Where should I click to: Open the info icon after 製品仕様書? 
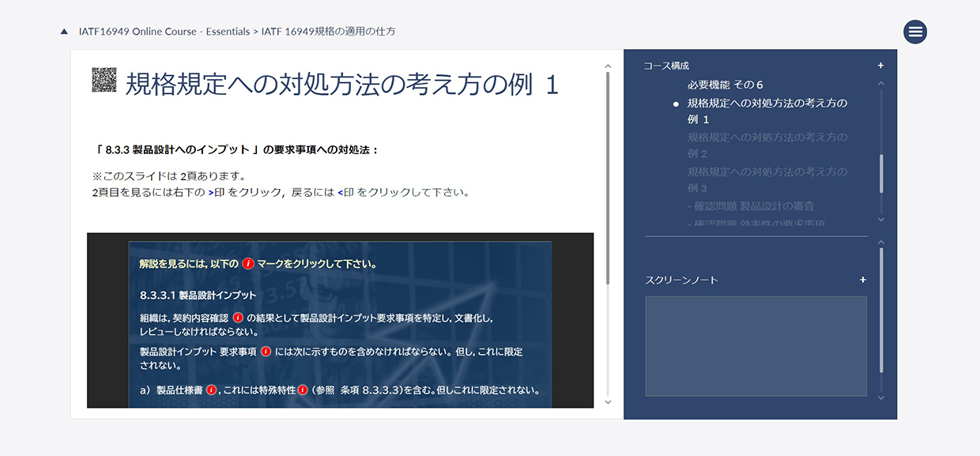point(212,390)
